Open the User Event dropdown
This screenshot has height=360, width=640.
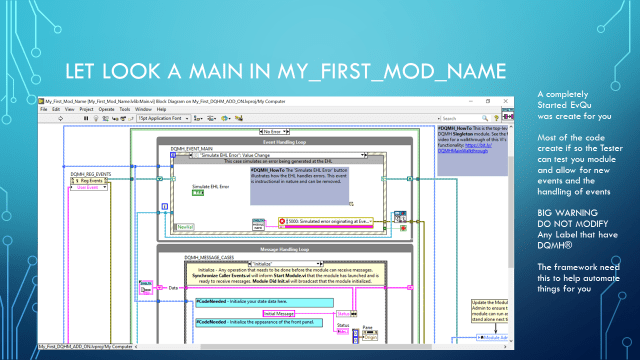[x=89, y=187]
